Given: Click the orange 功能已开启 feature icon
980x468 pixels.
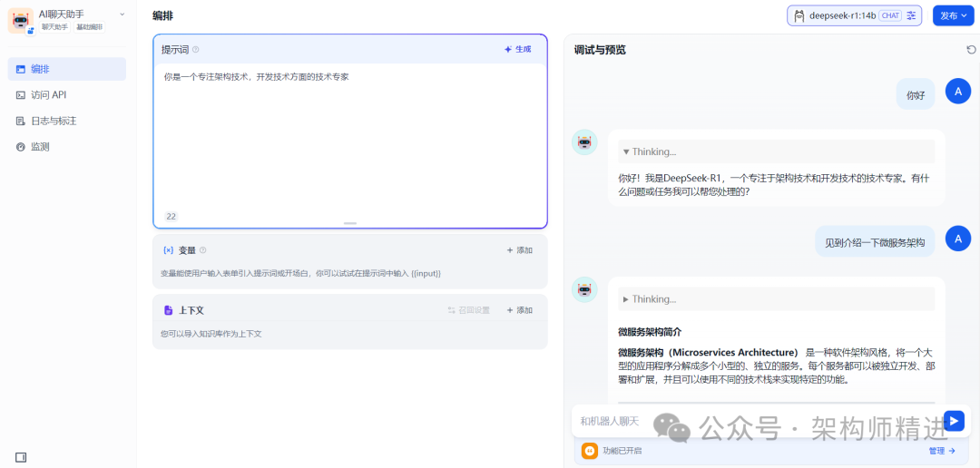Looking at the screenshot, I should tap(590, 451).
